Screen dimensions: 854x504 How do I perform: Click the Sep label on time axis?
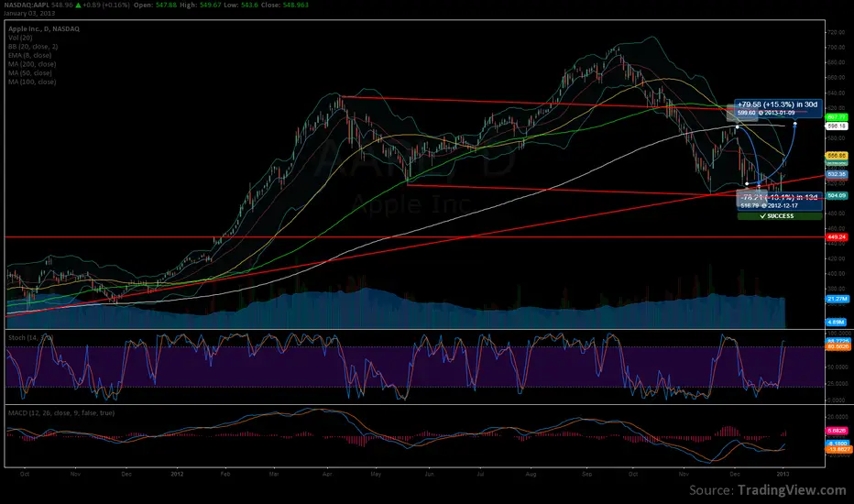coord(586,474)
